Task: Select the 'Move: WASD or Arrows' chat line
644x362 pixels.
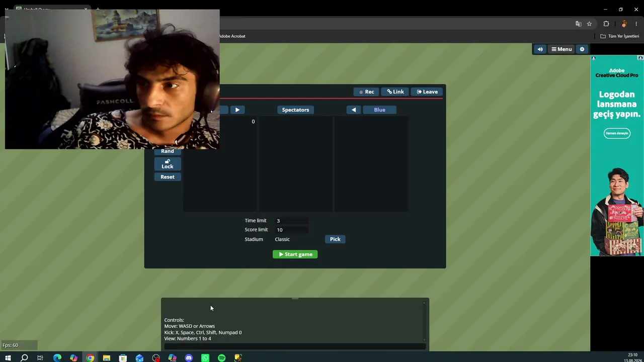Action: pos(189,326)
